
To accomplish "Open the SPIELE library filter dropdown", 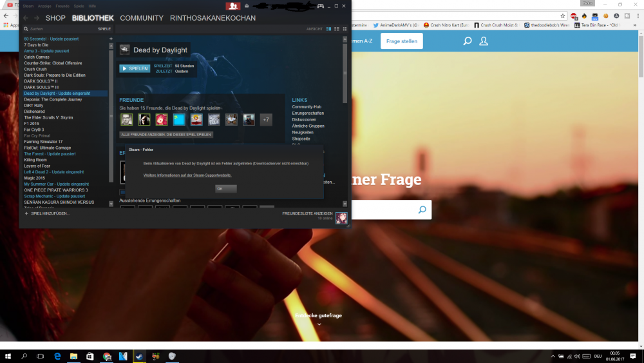I will [104, 29].
